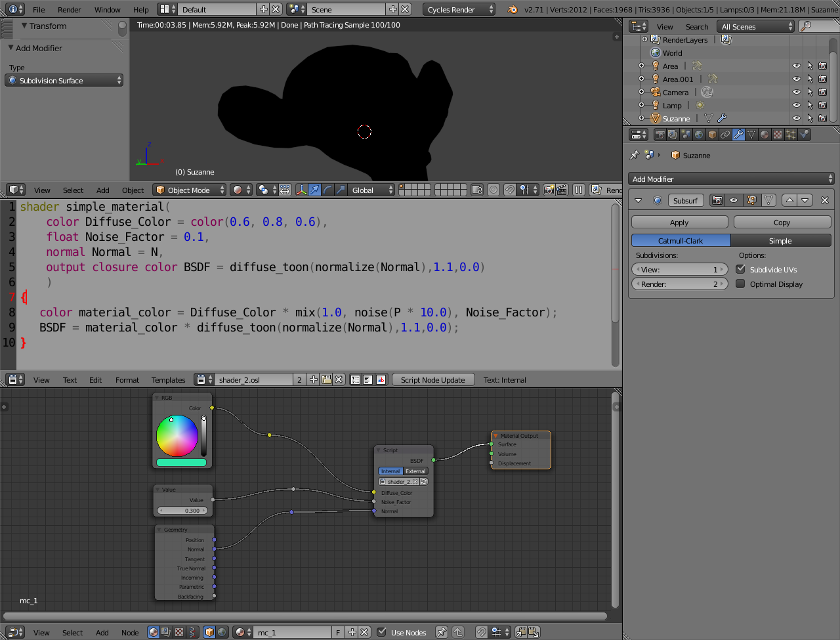
Task: Toggle renderability of Suzanne in outliner
Action: (x=823, y=119)
